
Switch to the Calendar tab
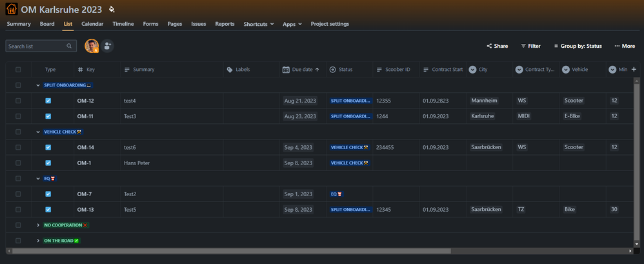pyautogui.click(x=92, y=24)
